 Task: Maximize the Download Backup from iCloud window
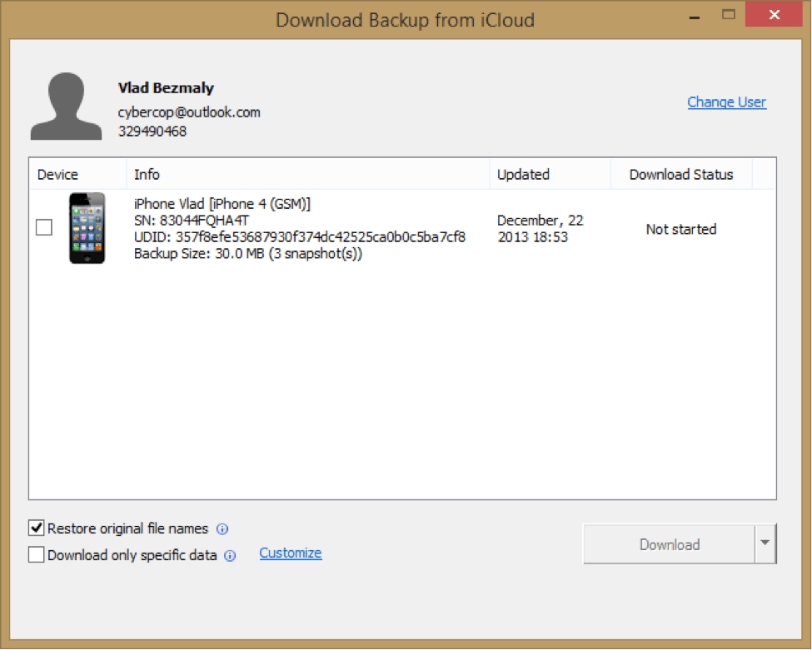point(729,14)
